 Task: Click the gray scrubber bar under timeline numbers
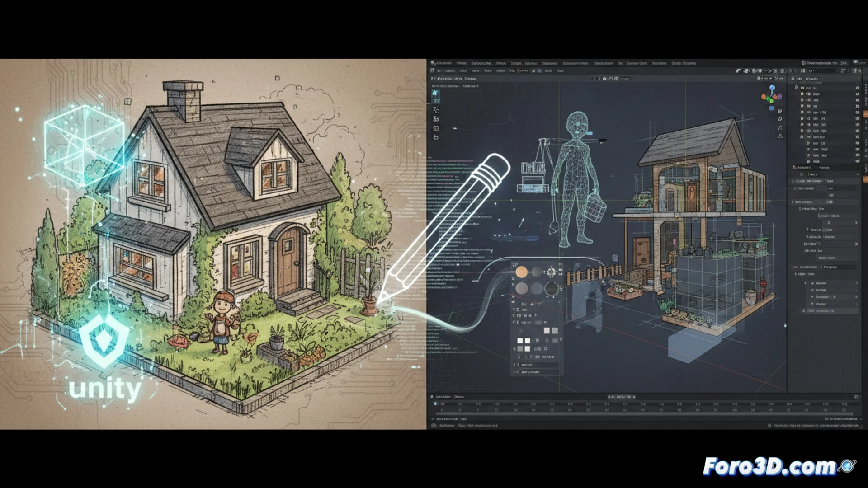pos(644,413)
